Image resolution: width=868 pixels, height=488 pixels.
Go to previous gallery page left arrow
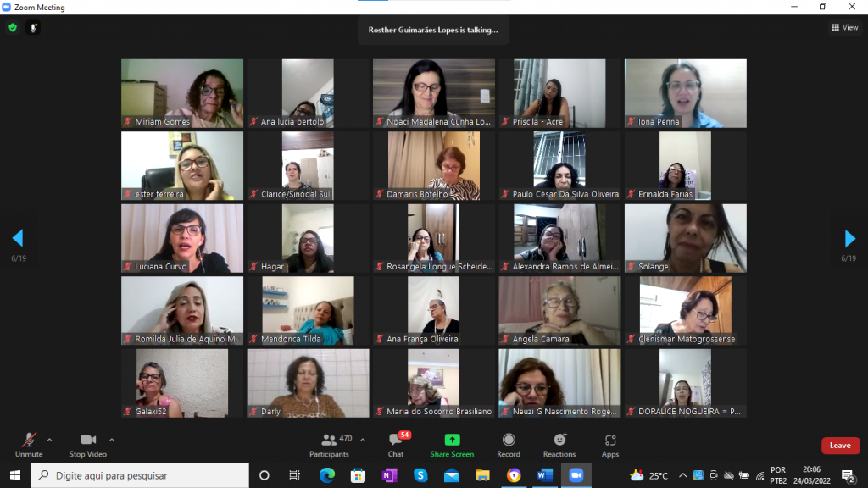tap(18, 238)
